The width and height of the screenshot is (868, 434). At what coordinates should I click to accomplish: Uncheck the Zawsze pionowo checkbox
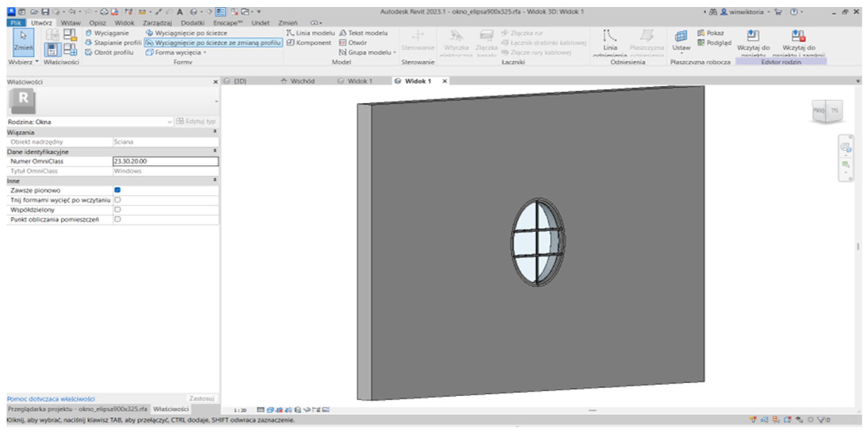click(118, 190)
